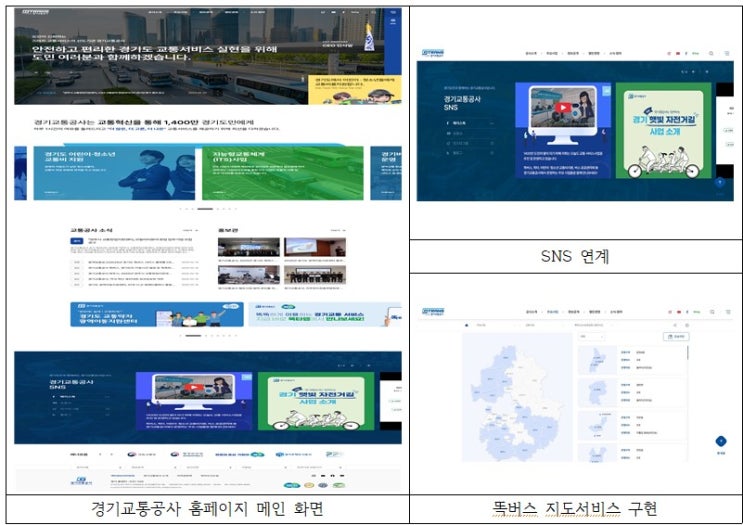Screen dimensions: 743x525
Task: Click first top navigation item in SNS panel
Action: pos(531,54)
